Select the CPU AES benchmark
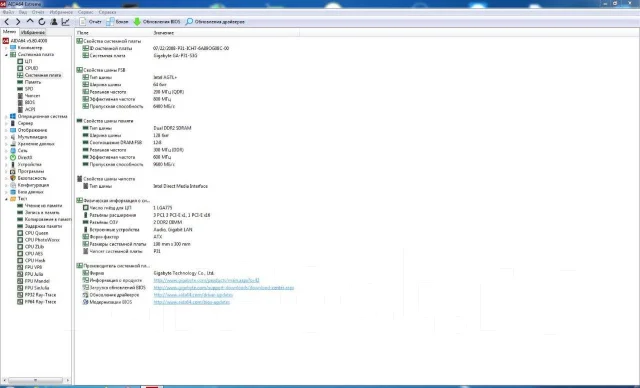The image size is (640, 388). click(34, 254)
